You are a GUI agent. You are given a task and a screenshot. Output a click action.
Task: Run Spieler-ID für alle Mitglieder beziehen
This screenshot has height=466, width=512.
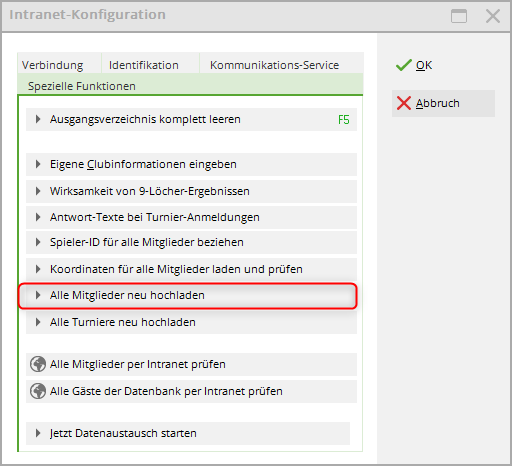[x=191, y=242]
